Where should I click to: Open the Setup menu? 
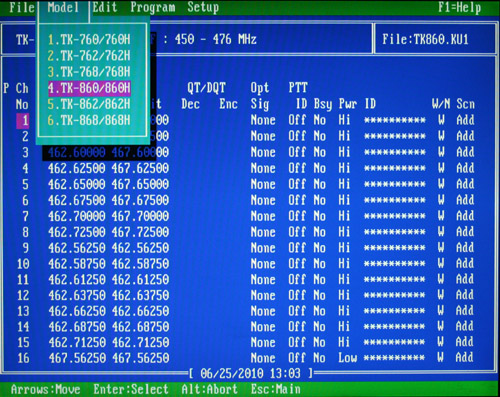[x=203, y=7]
